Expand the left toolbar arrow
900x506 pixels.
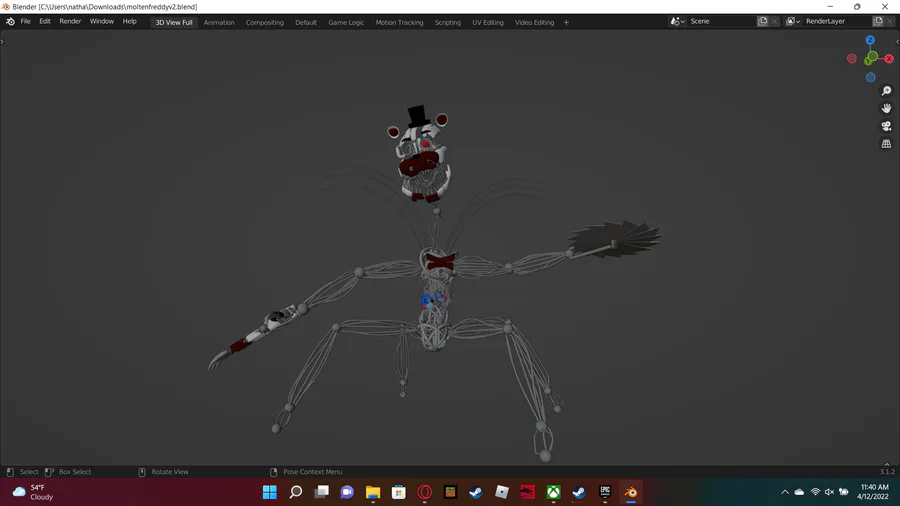click(2, 41)
